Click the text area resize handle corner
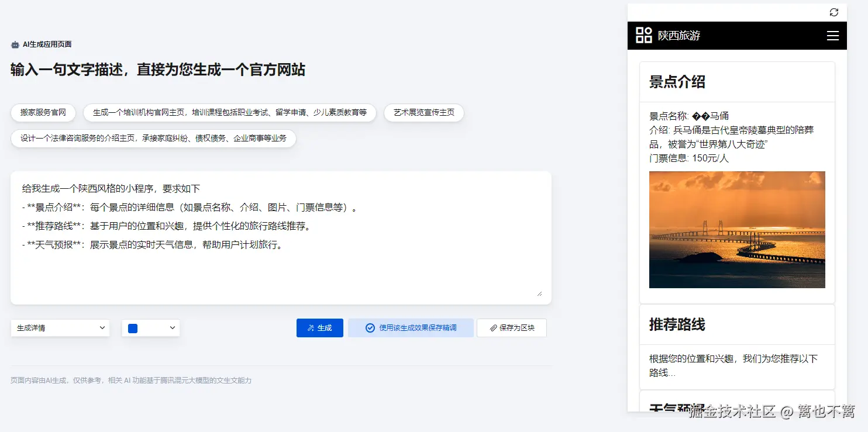This screenshot has height=432, width=868. coord(539,293)
